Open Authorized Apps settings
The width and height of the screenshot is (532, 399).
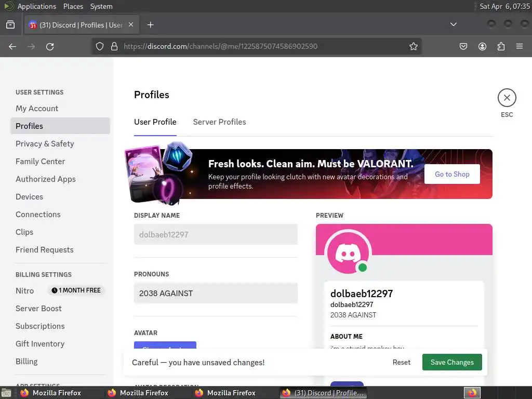pyautogui.click(x=60, y=179)
